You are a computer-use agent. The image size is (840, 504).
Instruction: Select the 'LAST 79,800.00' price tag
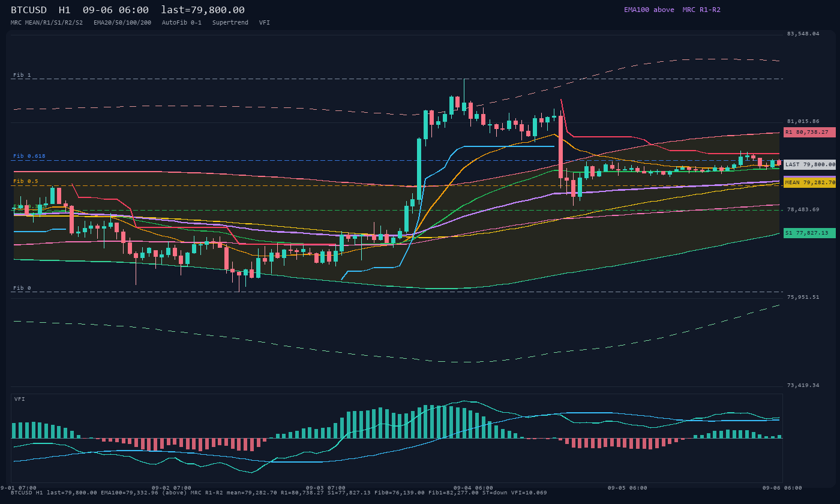809,164
